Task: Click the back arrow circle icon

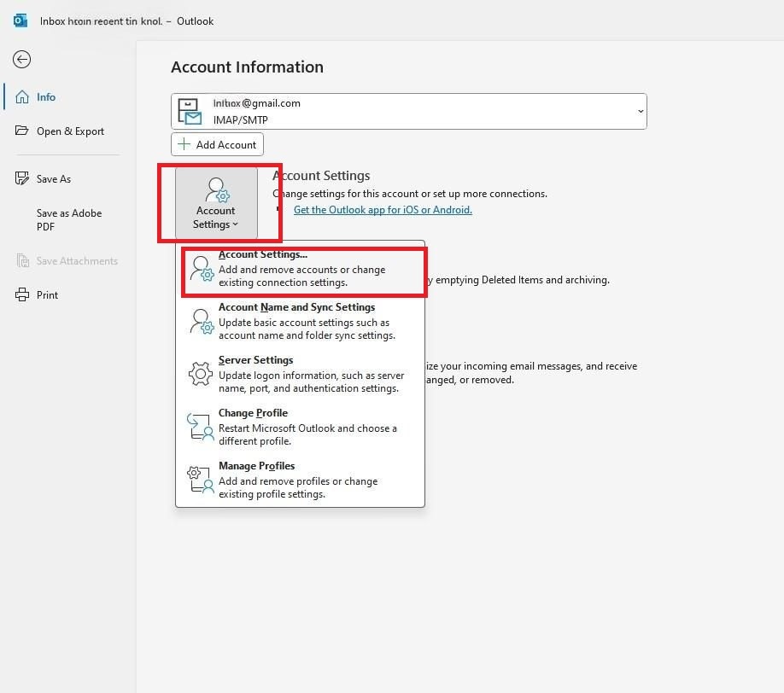Action: coord(21,60)
